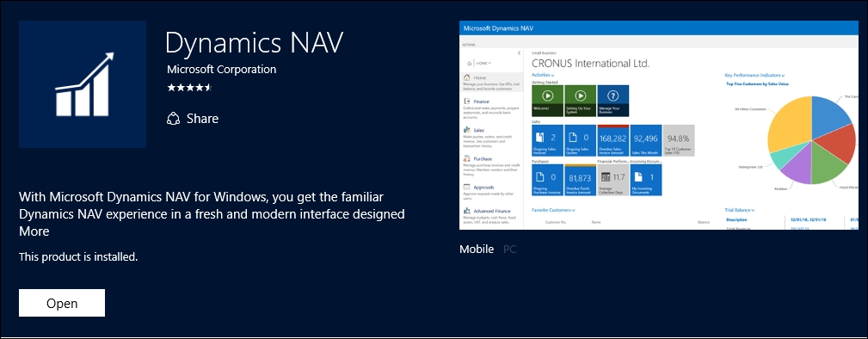
Task: Expand description with More link
Action: (x=34, y=231)
